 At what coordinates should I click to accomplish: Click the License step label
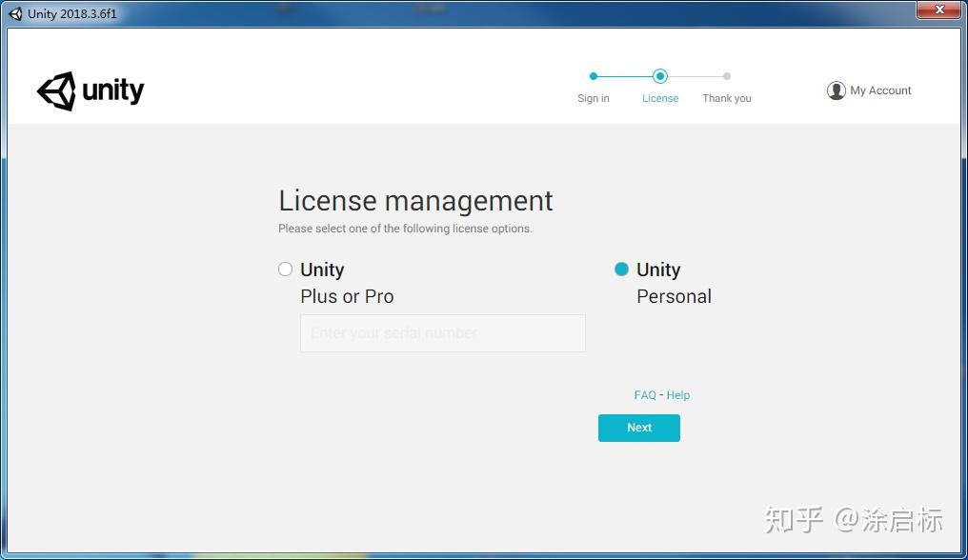point(660,98)
